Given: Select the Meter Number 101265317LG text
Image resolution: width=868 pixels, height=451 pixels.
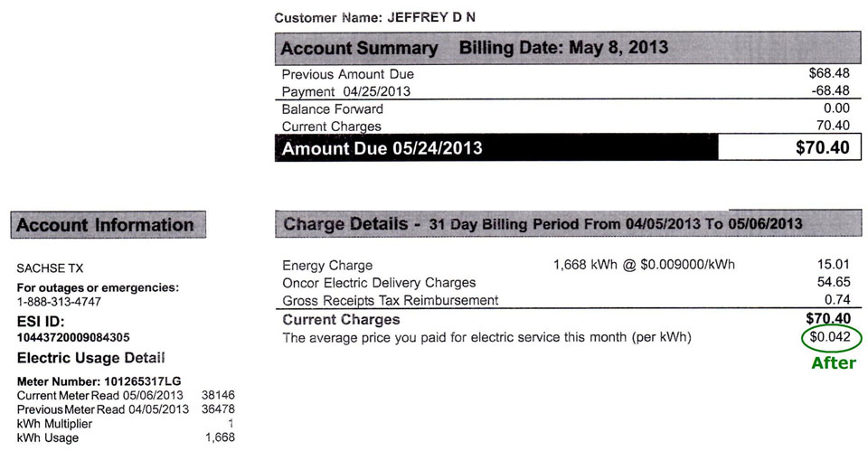Looking at the screenshot, I should point(99,381).
